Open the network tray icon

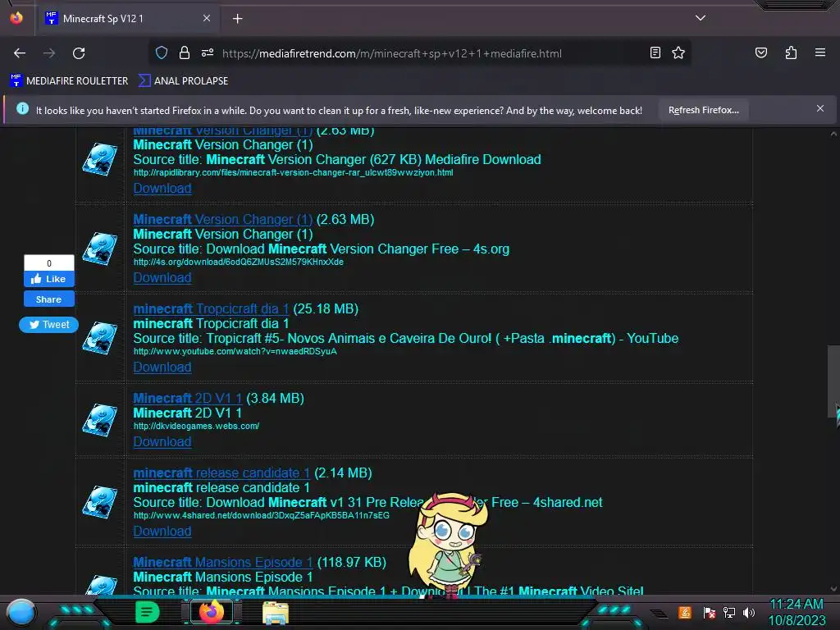tap(729, 612)
